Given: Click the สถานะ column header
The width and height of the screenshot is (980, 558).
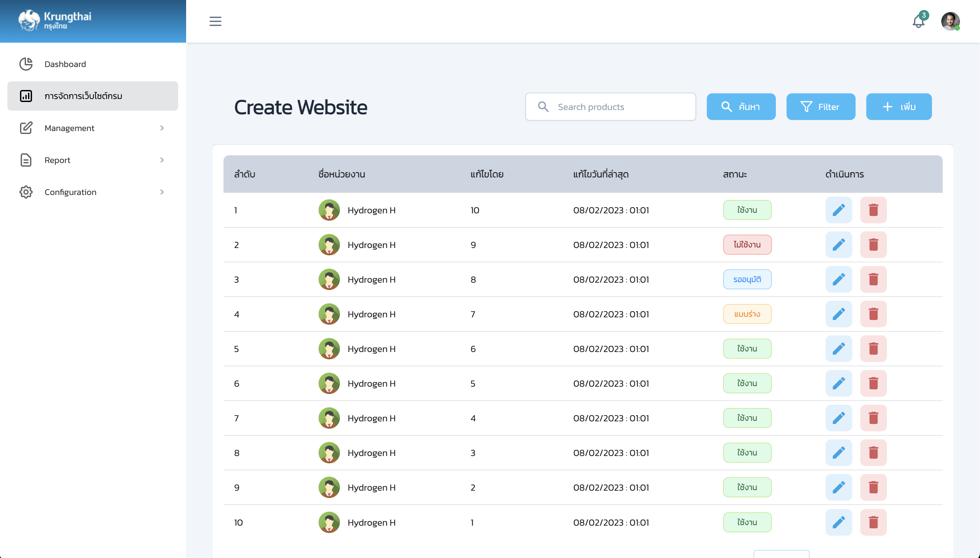Looking at the screenshot, I should point(734,174).
